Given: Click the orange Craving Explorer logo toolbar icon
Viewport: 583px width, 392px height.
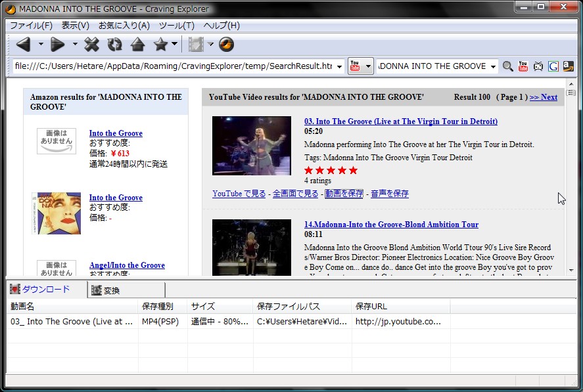Looking at the screenshot, I should pyautogui.click(x=227, y=45).
